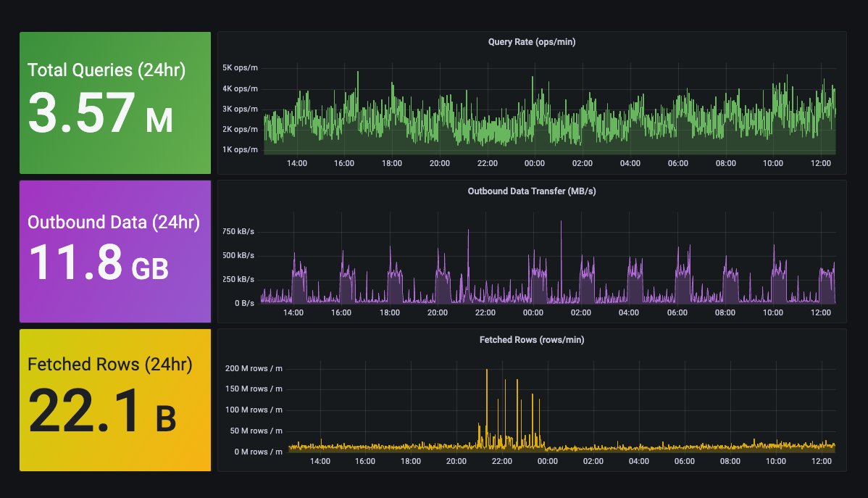This screenshot has width=868, height=498.
Task: Click 14:00 on the Fetched Rows time axis
Action: click(320, 461)
